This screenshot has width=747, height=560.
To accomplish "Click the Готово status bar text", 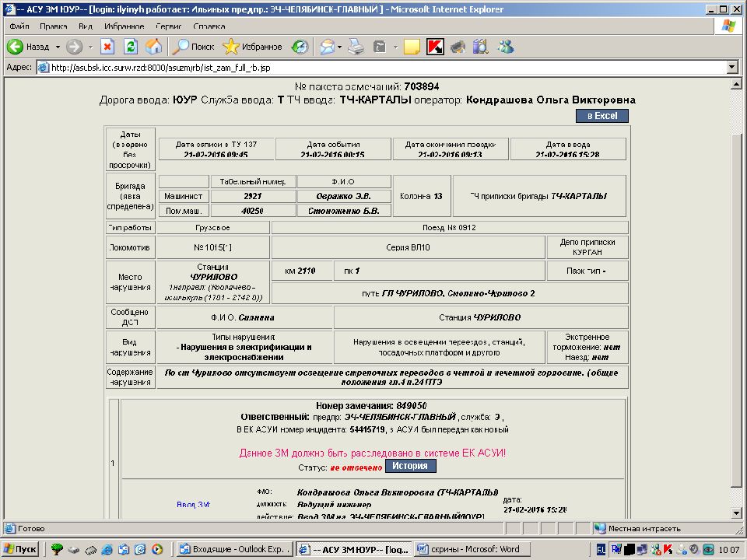I will [x=31, y=529].
